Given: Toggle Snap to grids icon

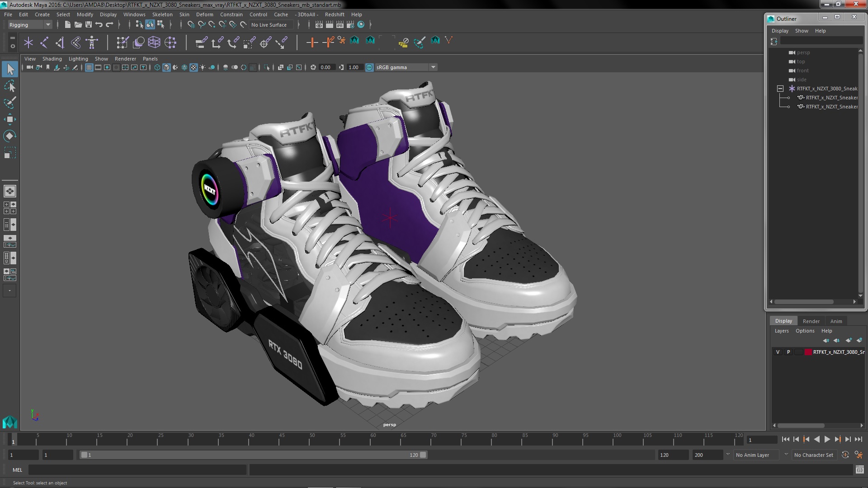Looking at the screenshot, I should tap(191, 25).
